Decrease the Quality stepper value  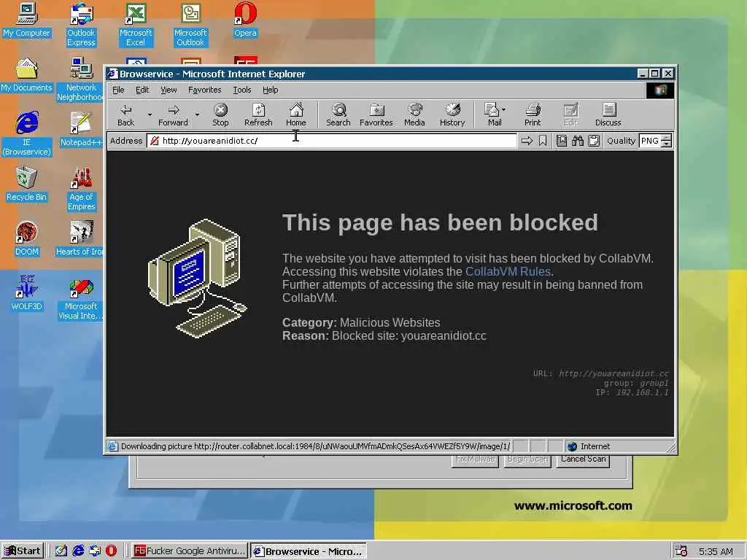pyautogui.click(x=667, y=144)
